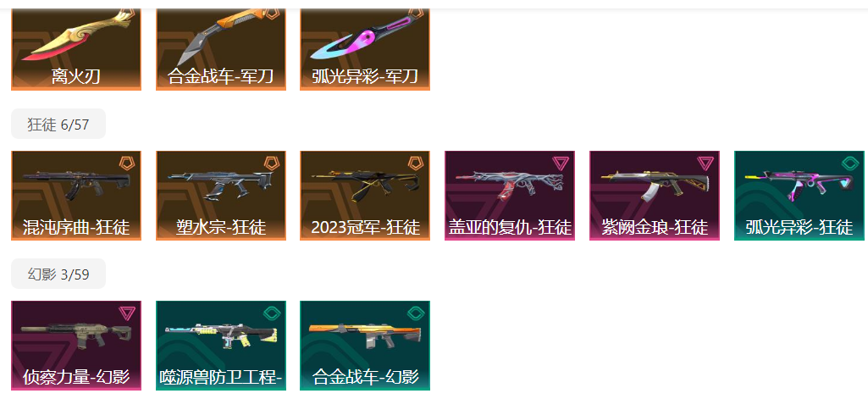Viewport: 868px width, 399px height.
Task: Click the green diamond icon on 合金战车-幻影
Action: point(416,313)
